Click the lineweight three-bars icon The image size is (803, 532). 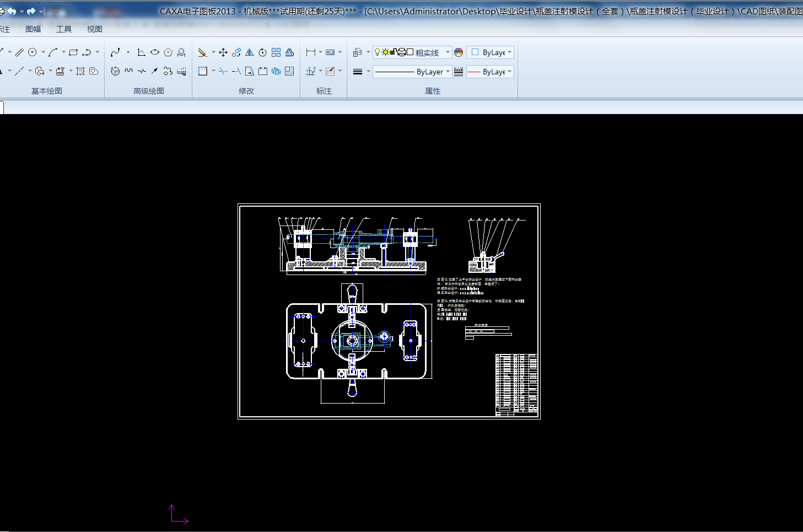[358, 72]
